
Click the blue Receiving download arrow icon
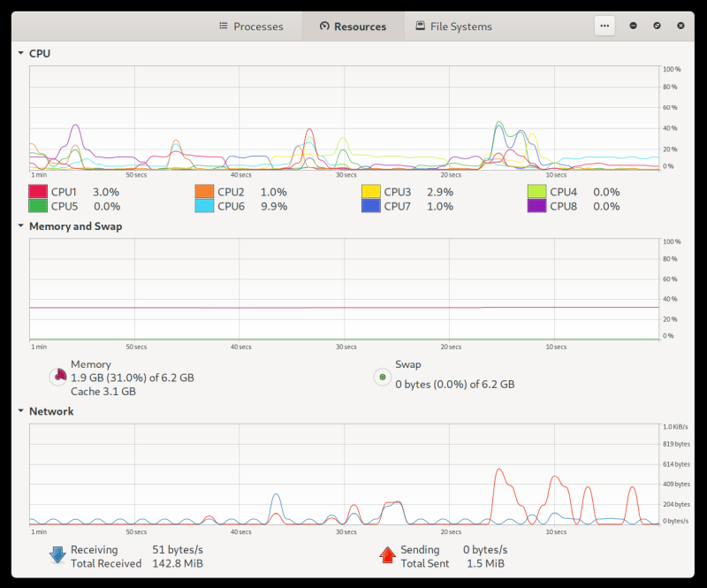(x=57, y=555)
